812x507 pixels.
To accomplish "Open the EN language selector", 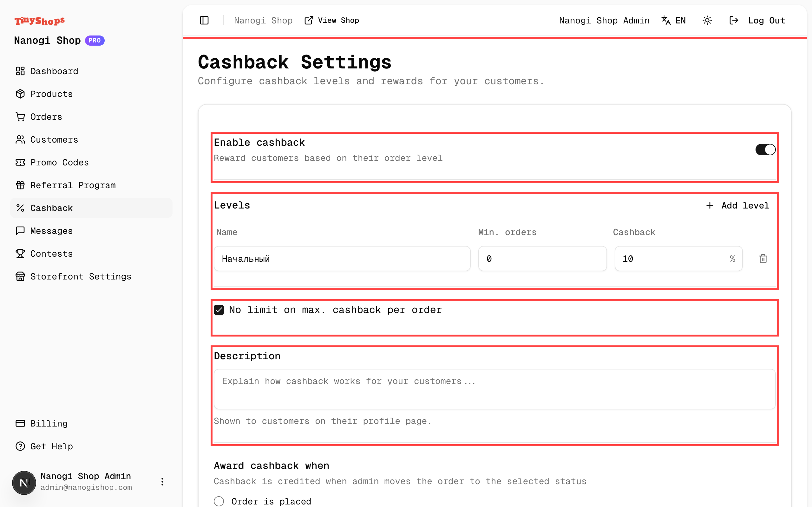I will (x=674, y=21).
